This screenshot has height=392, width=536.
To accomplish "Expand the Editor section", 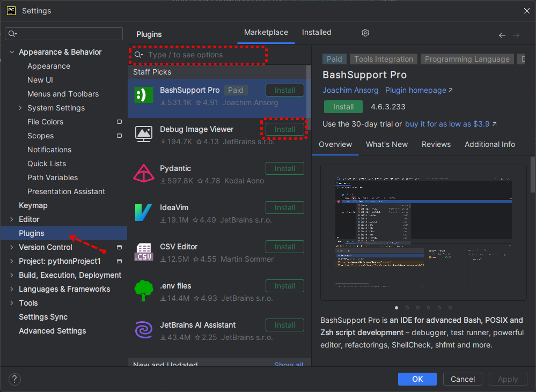I will (12, 219).
